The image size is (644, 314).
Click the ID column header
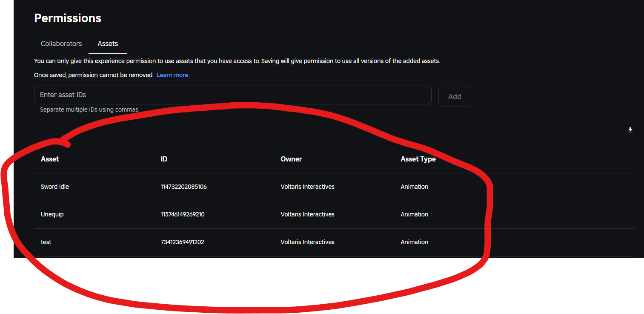pyautogui.click(x=164, y=159)
